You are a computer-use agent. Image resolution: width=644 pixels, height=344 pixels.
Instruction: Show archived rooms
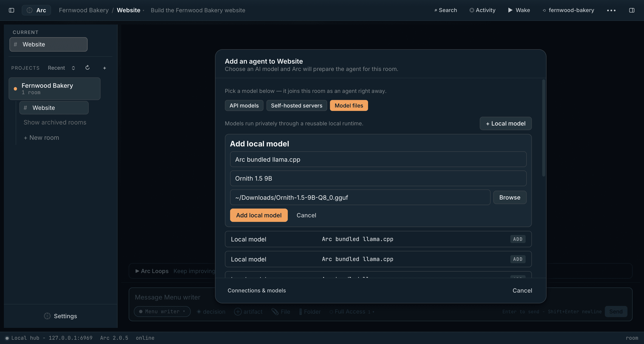click(55, 122)
